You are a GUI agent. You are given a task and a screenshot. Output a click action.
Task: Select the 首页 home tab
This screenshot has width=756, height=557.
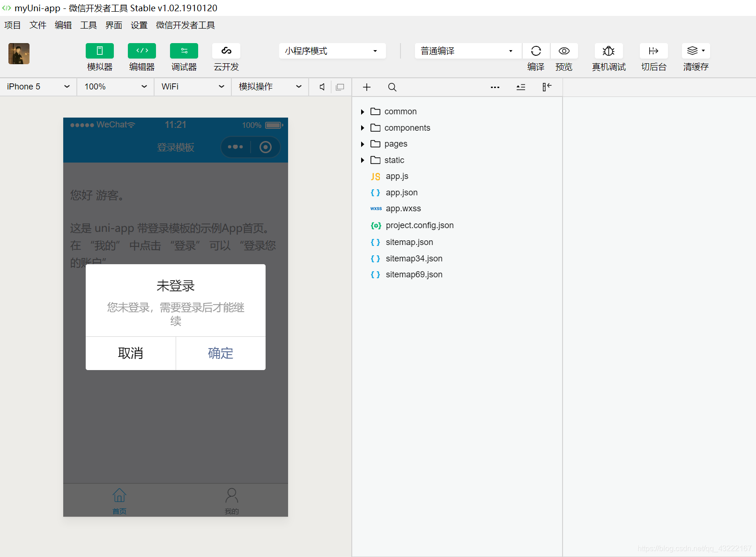coord(119,501)
